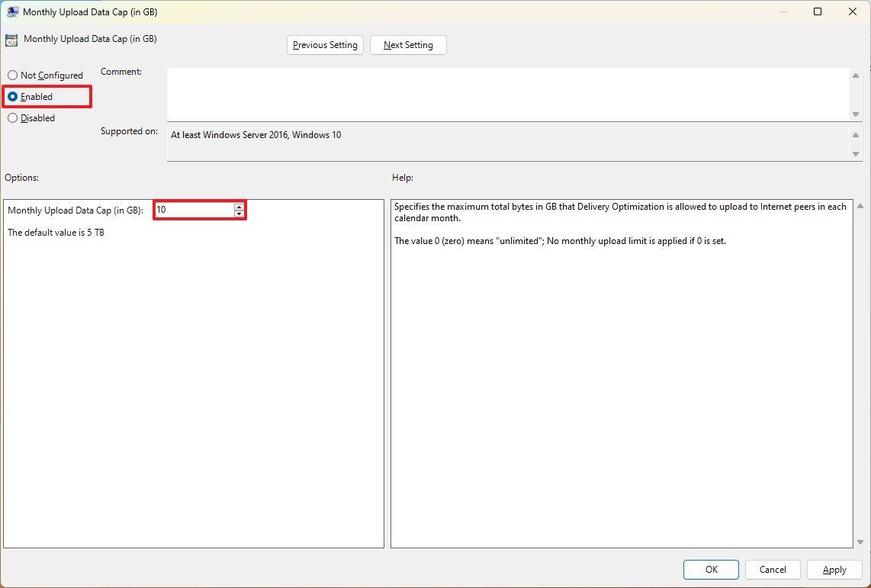Apply the policy change
This screenshot has width=871, height=588.
pos(834,569)
